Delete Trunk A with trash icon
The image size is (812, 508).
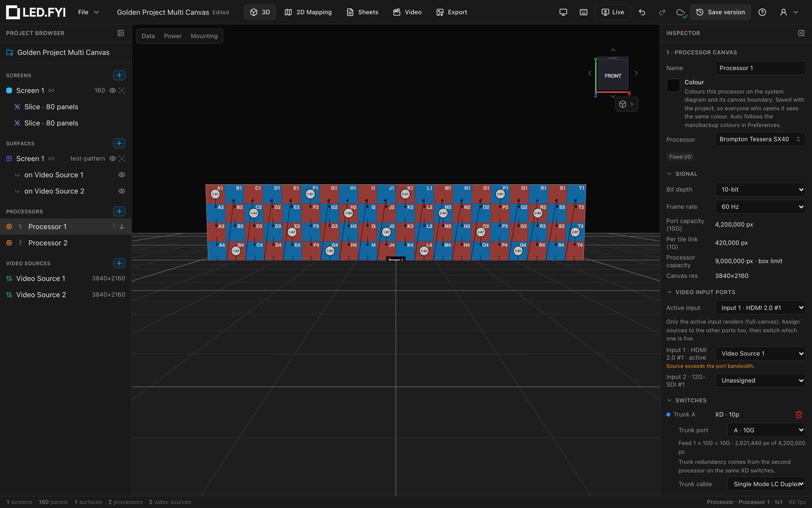(799, 415)
